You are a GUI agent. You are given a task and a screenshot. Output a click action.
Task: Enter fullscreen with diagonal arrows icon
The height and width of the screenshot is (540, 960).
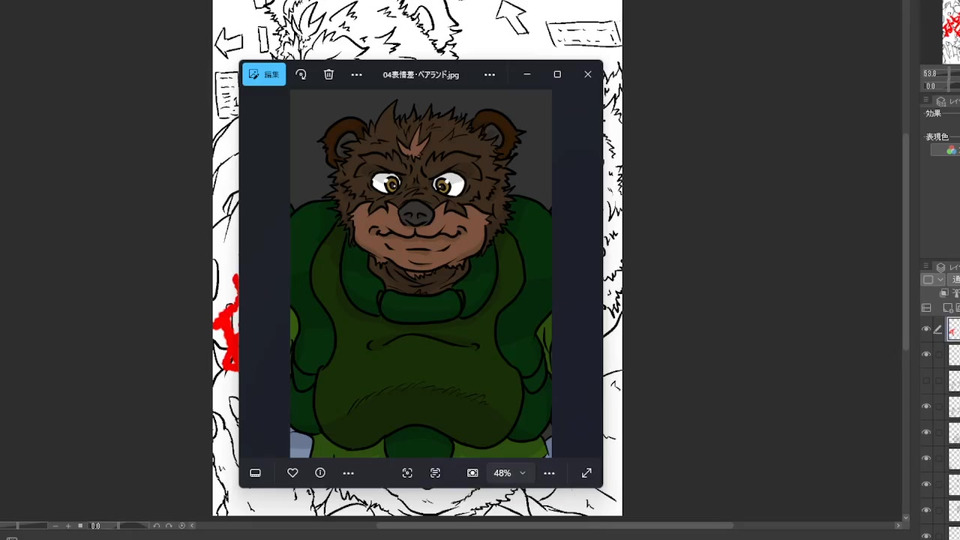point(587,473)
